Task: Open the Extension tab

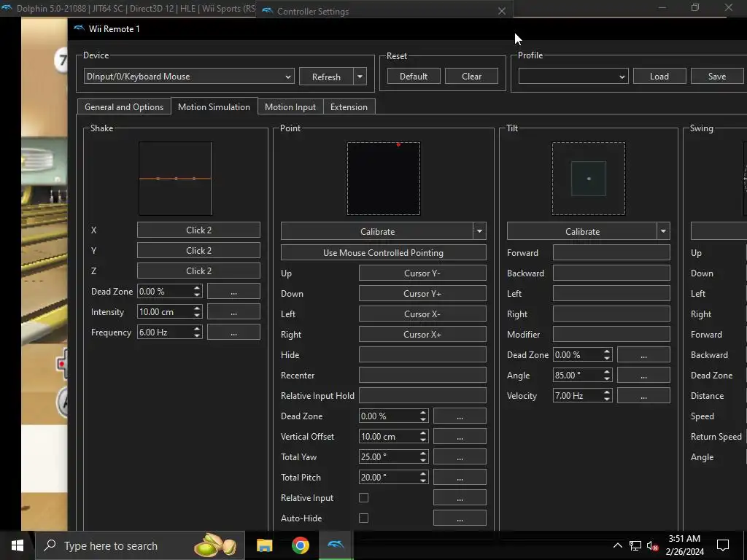Action: (349, 106)
